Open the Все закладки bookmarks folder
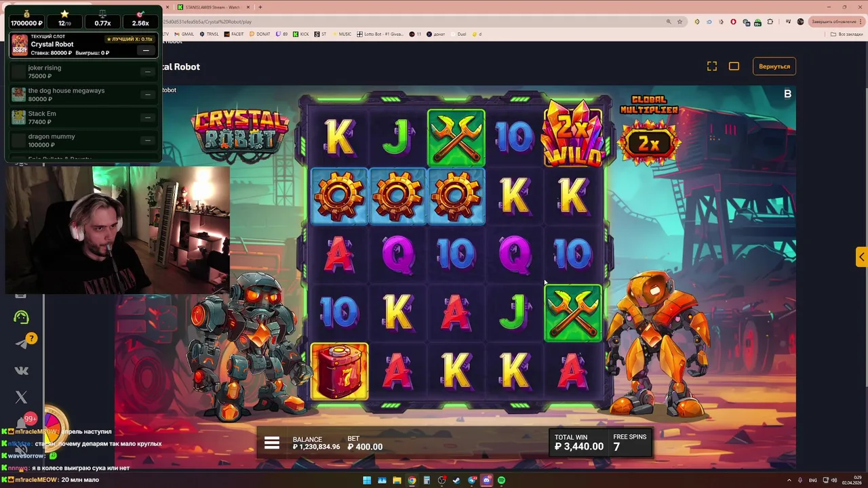 pyautogui.click(x=847, y=34)
